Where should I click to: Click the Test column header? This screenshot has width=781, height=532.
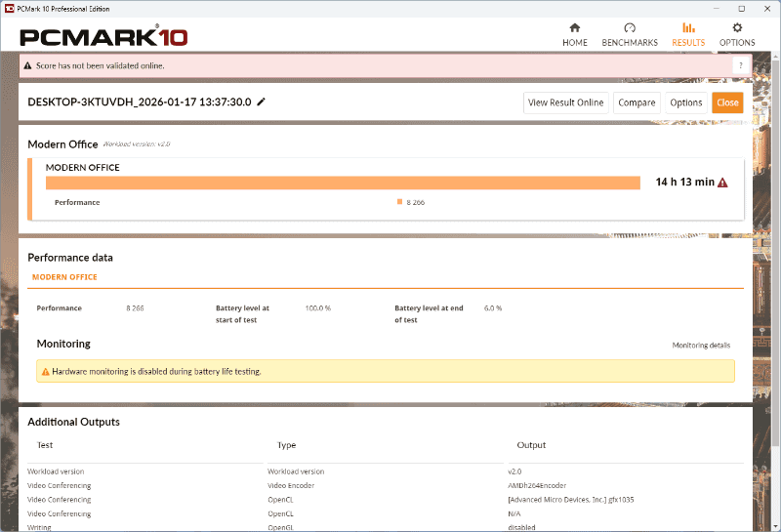pyautogui.click(x=45, y=445)
